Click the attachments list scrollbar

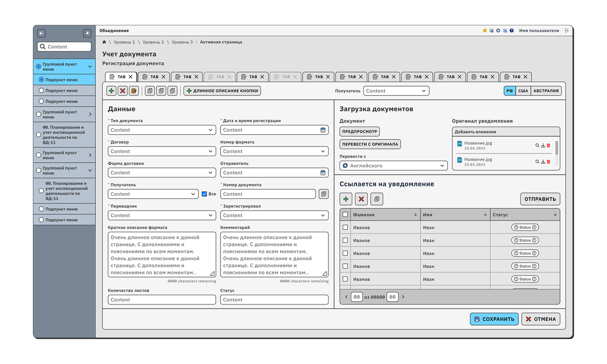coord(557,148)
